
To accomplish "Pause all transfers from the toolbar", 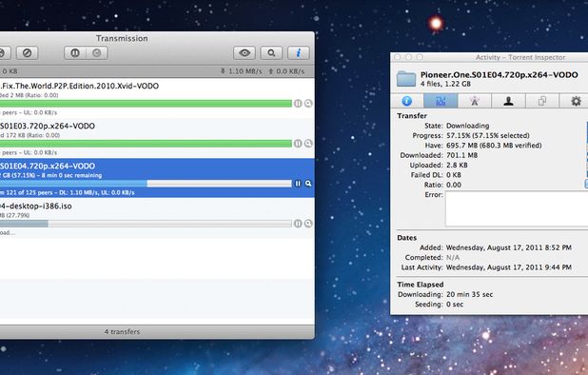I will 75,53.
